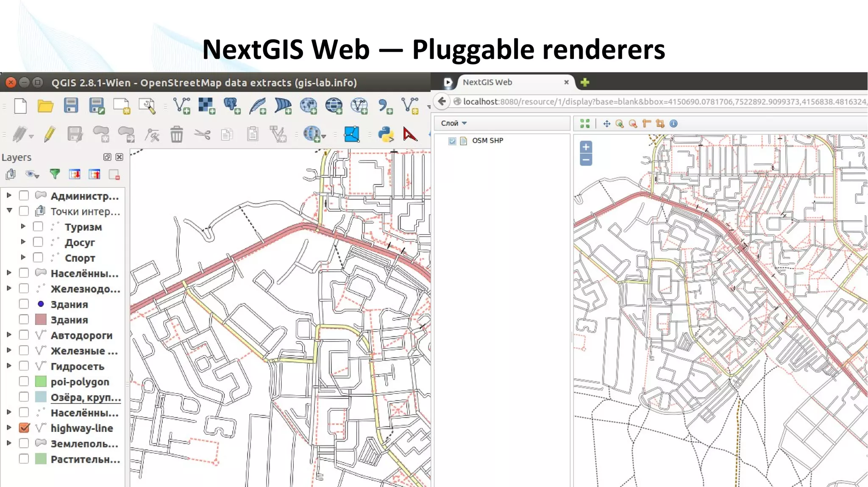Screen dimensions: 868x487
Task: Open a project using the folder icon
Action: pos(45,106)
